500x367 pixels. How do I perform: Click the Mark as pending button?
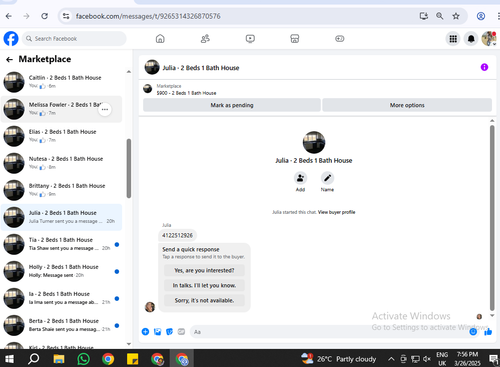(x=232, y=105)
